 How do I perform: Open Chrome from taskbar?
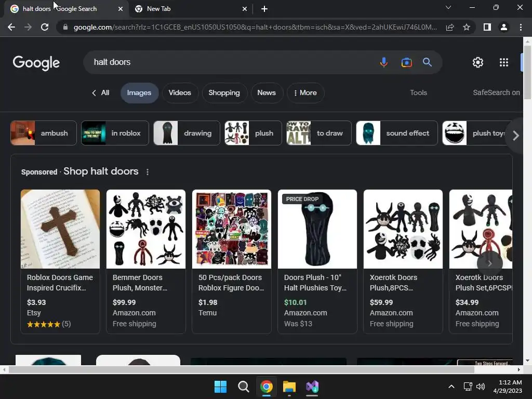[267, 387]
